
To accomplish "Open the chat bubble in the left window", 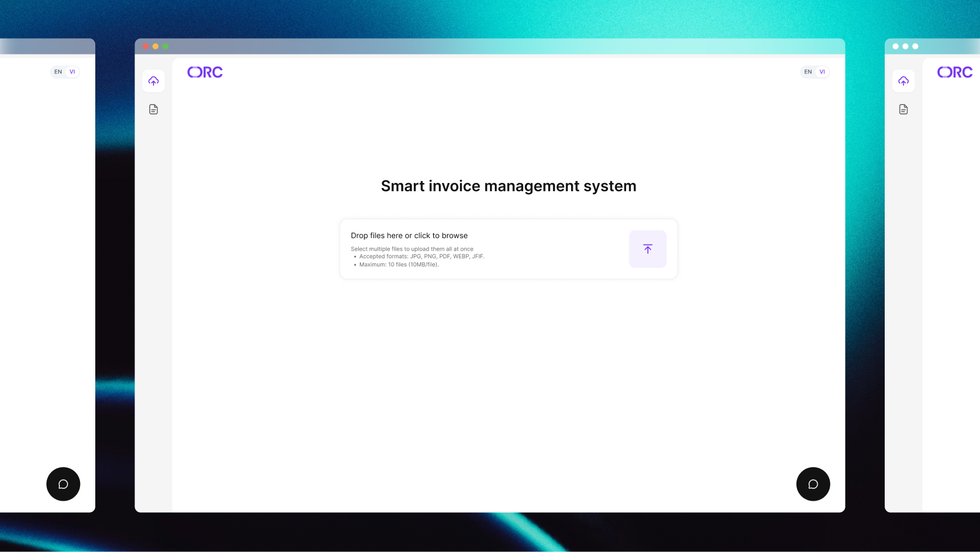I will [63, 484].
